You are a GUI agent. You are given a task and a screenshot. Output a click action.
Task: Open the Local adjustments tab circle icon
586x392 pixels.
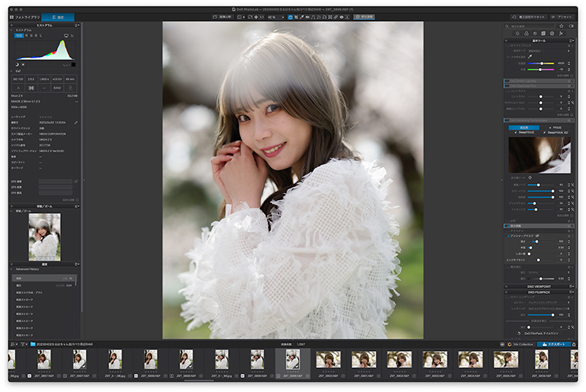point(552,33)
